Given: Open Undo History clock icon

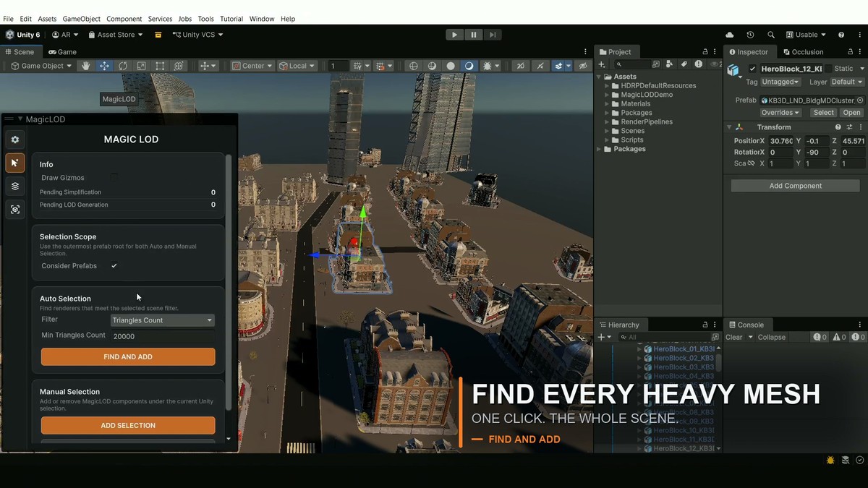Looking at the screenshot, I should click(750, 35).
